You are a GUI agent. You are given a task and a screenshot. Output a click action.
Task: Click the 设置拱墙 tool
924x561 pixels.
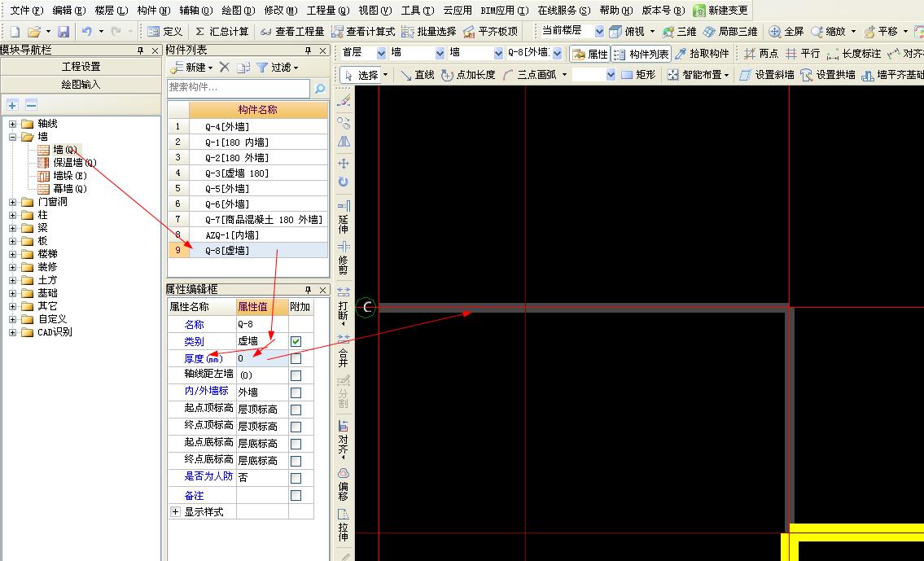click(827, 75)
